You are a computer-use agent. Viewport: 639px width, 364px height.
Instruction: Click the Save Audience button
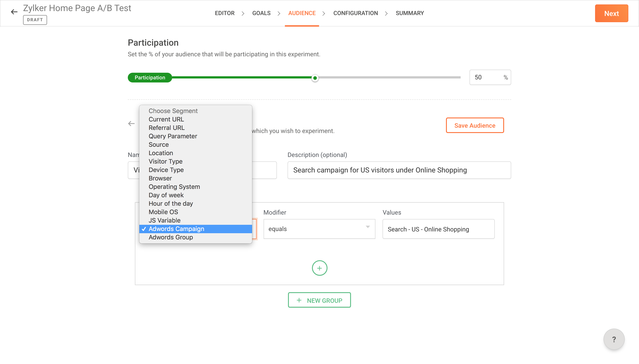(x=474, y=125)
